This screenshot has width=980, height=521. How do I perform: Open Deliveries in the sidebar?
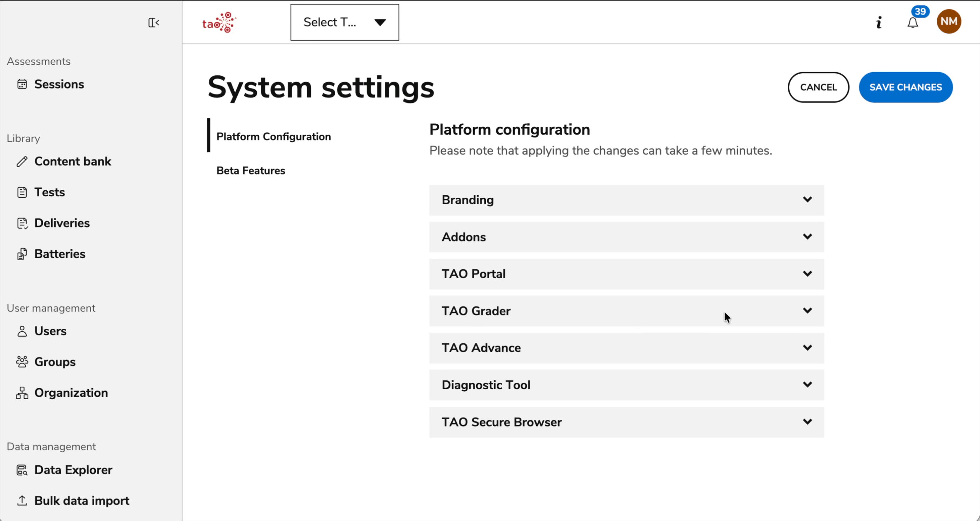(62, 223)
